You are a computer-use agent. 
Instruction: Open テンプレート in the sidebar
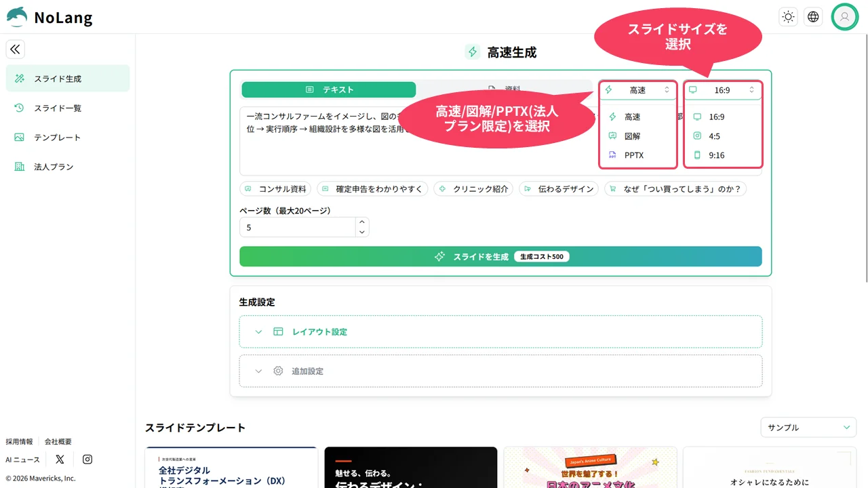(x=68, y=137)
